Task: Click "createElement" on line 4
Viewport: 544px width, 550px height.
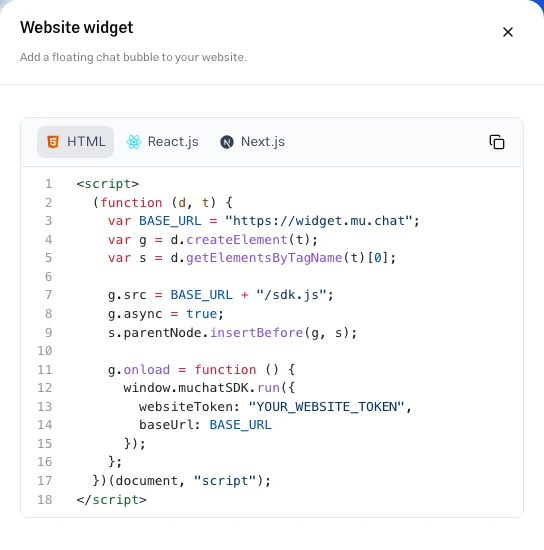Action: [x=237, y=240]
